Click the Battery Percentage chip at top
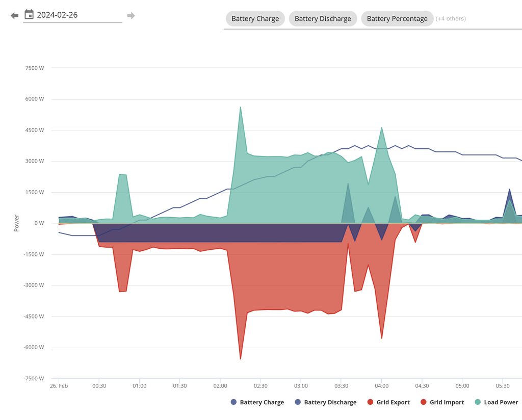522x420 pixels. point(397,19)
